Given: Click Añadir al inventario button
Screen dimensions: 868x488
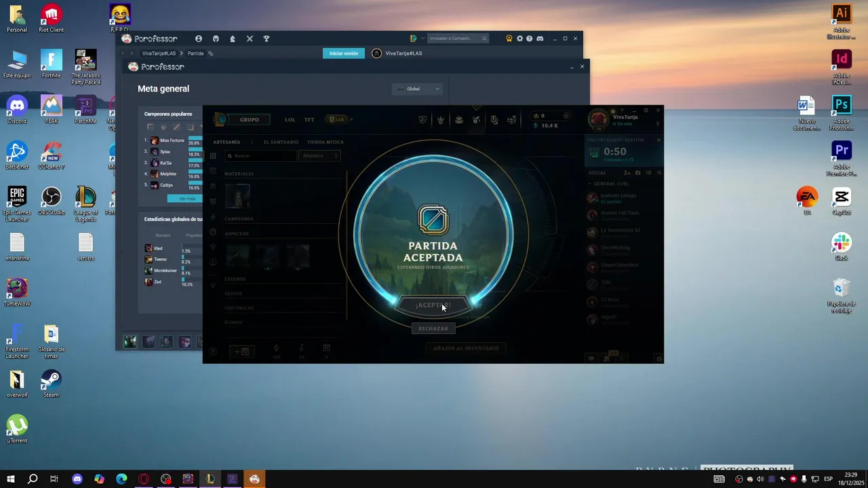Looking at the screenshot, I should point(466,348).
